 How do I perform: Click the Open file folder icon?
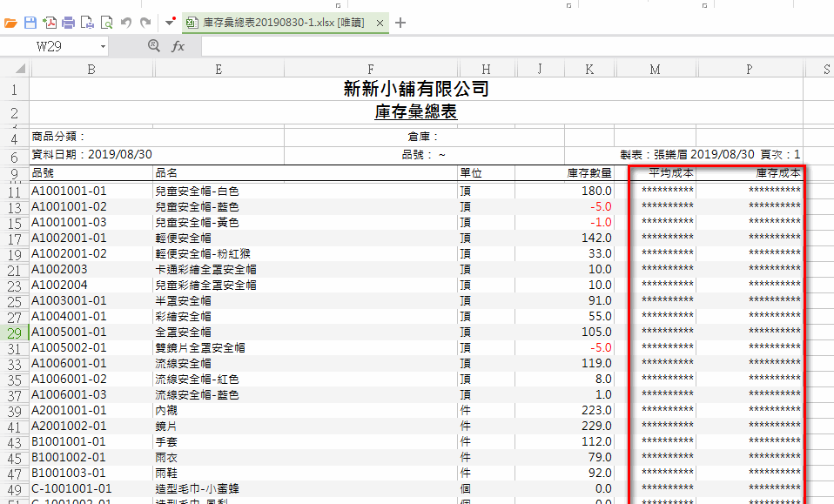click(10, 23)
